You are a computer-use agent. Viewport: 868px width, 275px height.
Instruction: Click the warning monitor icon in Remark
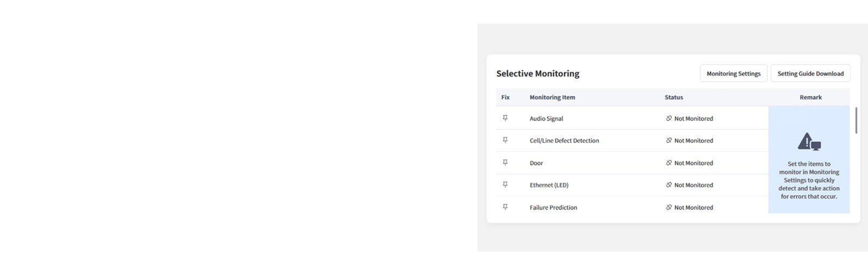809,142
